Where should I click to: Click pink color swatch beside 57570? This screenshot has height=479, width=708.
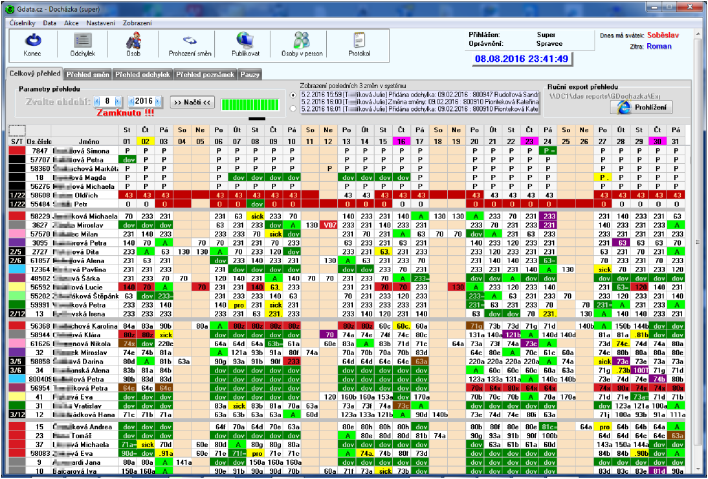point(17,234)
